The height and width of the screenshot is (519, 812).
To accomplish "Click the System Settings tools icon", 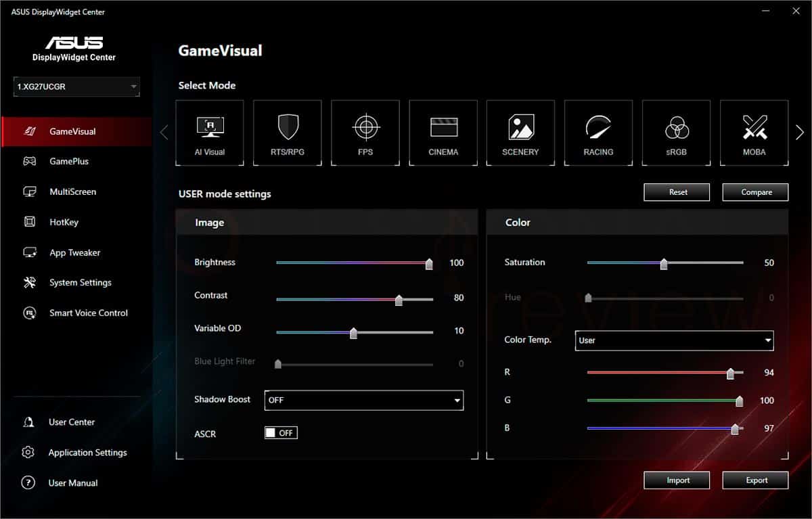I will coord(30,283).
